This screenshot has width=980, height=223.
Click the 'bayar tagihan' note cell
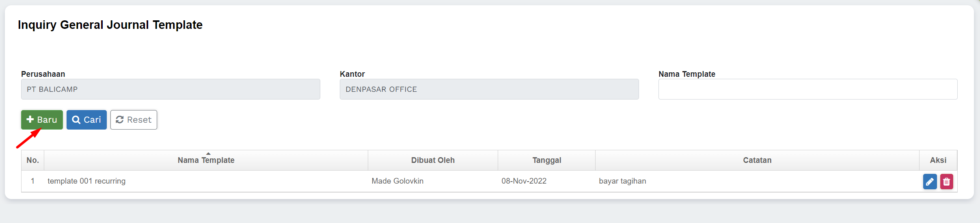(622, 181)
